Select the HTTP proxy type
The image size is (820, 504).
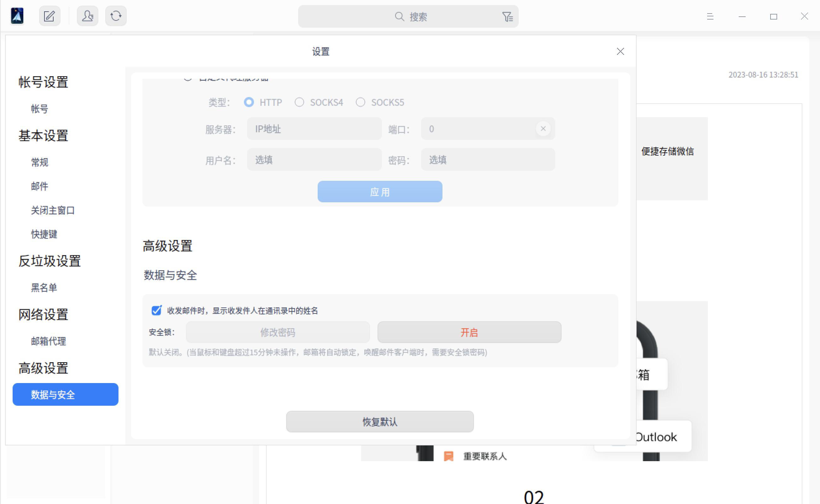(x=249, y=102)
